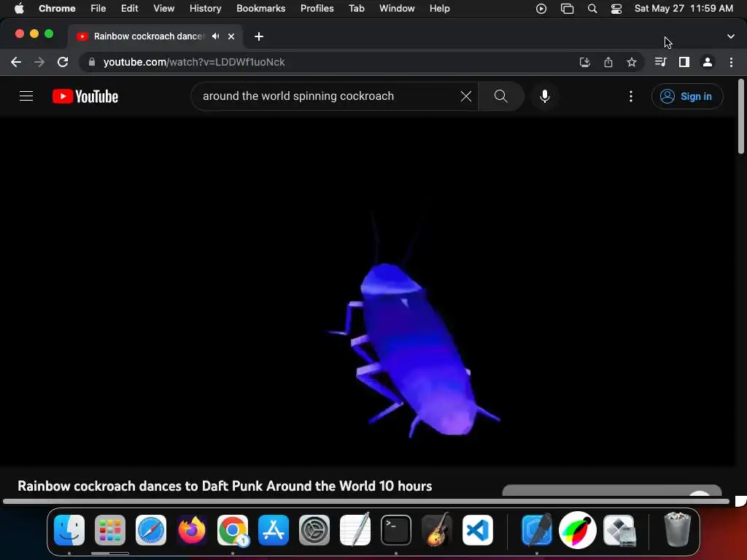Open Finder from the Dock
The width and height of the screenshot is (747, 560).
[x=69, y=530]
